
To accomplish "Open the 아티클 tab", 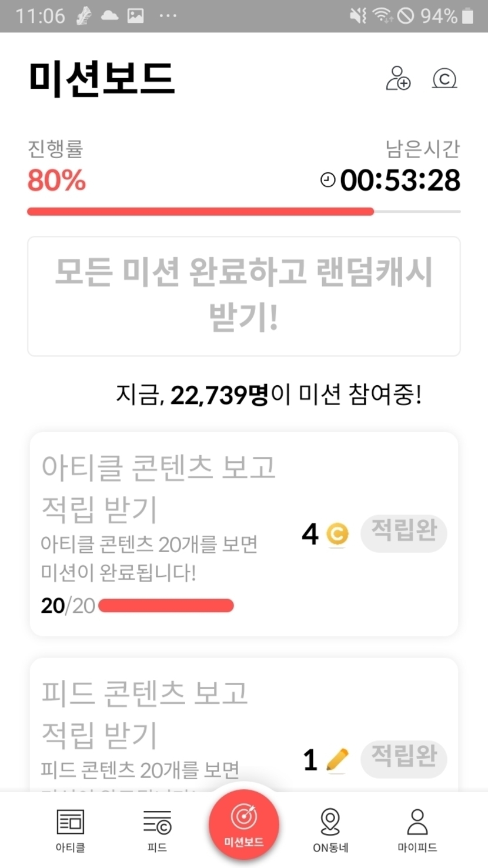I will click(71, 830).
